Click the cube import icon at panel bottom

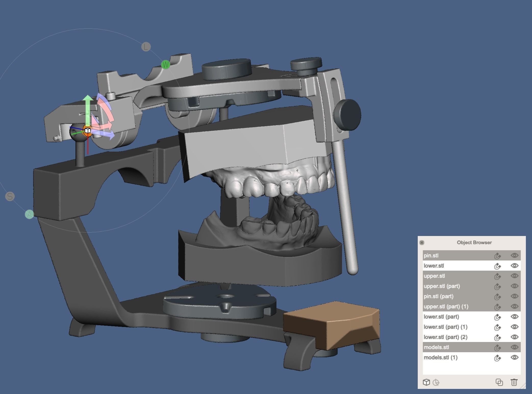pyautogui.click(x=426, y=382)
